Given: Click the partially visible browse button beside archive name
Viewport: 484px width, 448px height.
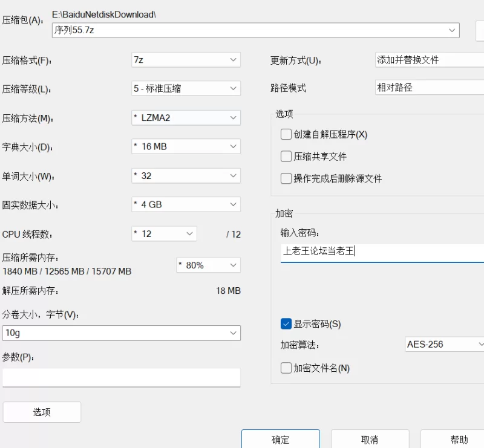Looking at the screenshot, I should (480, 30).
